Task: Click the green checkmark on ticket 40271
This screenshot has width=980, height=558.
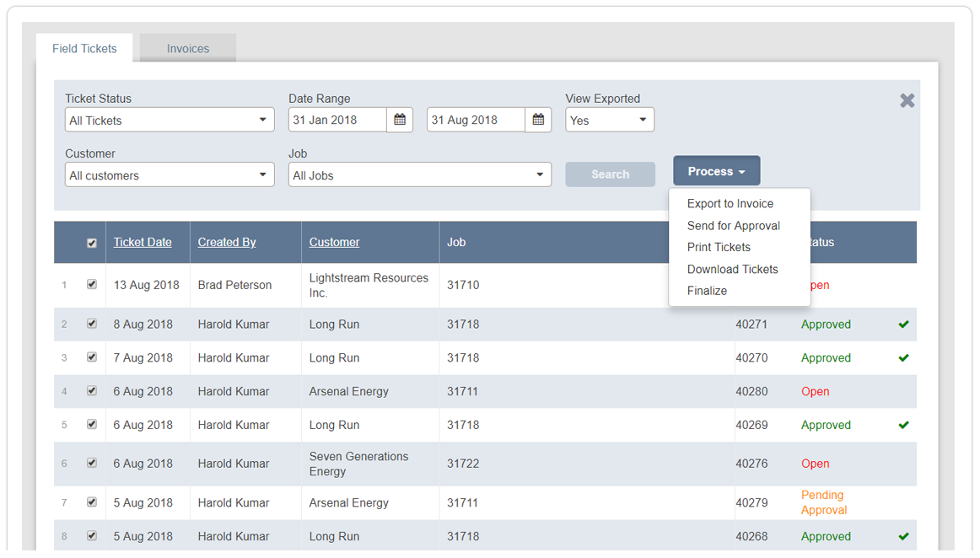Action: [x=903, y=324]
